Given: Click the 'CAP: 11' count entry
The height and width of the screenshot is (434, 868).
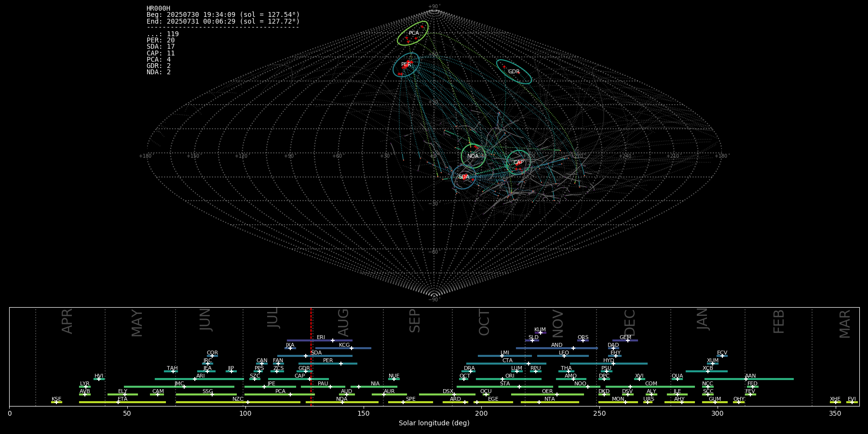Looking at the screenshot, I should coord(161,54).
